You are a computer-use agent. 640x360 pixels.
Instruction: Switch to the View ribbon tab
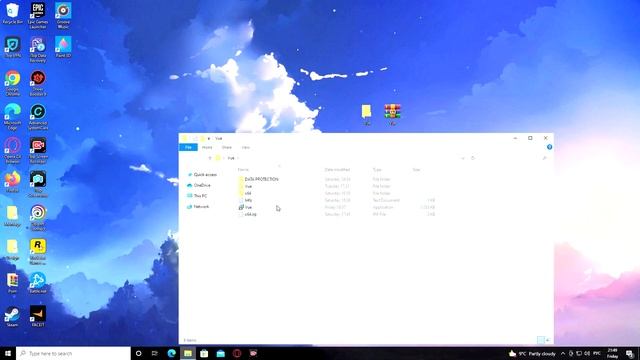245,147
